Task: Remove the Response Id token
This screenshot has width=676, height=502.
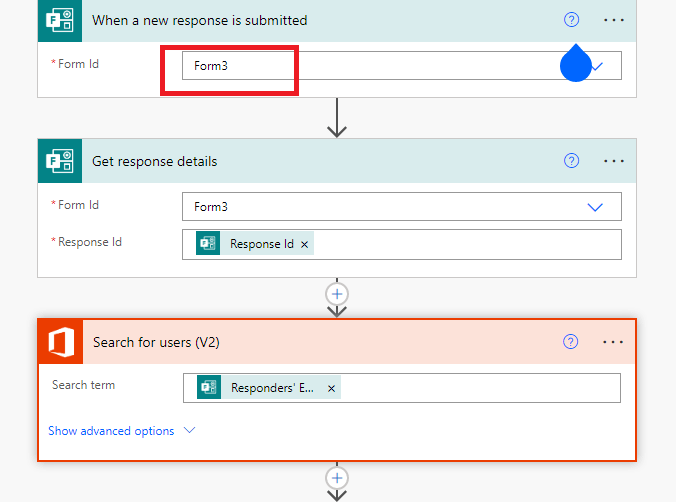Action: 304,245
